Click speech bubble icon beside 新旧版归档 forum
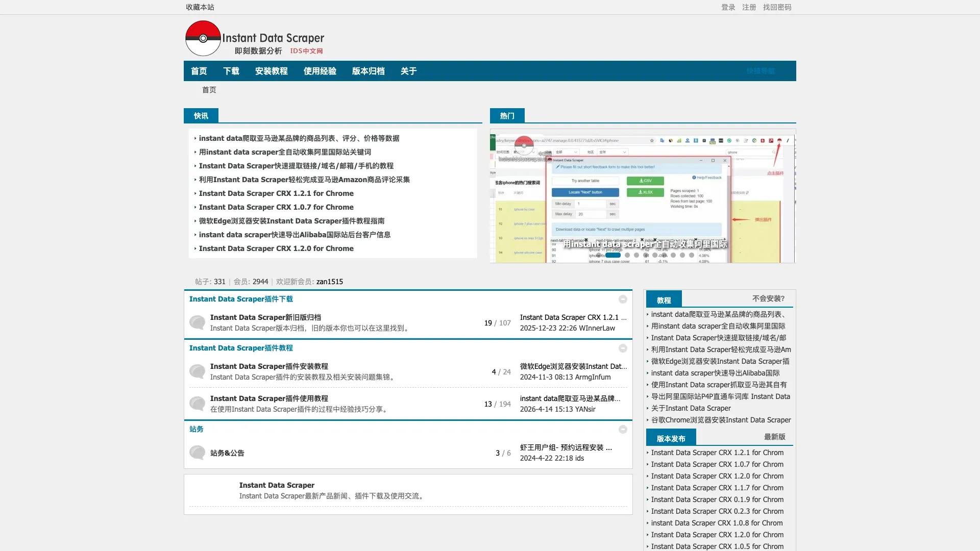Viewport: 980px width, 551px height. 197,322
